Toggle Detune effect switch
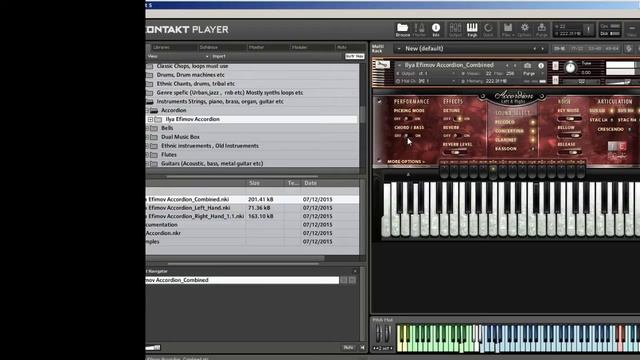 coord(458,119)
